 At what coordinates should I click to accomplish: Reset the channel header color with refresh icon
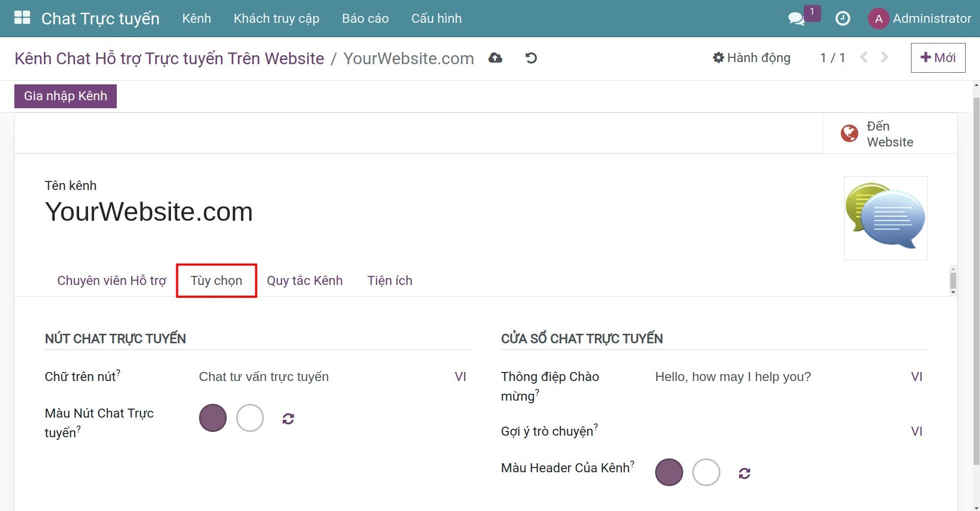744,473
